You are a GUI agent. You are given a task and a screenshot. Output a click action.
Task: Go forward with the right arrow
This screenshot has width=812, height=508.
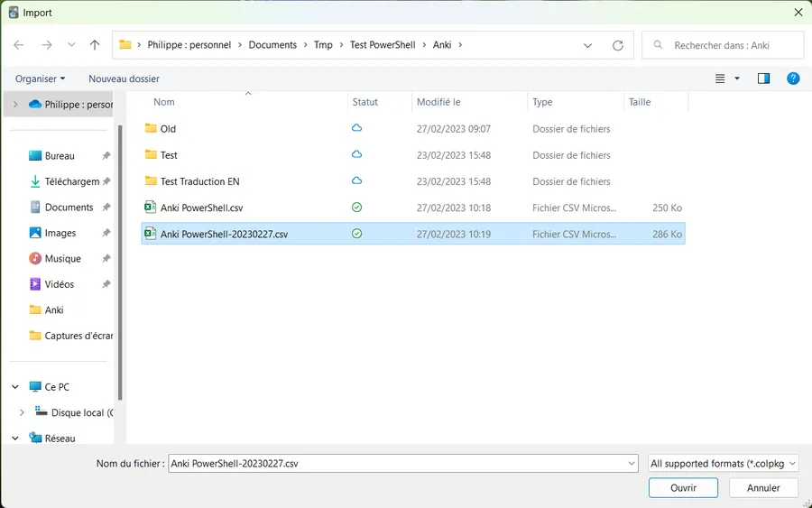(x=47, y=45)
